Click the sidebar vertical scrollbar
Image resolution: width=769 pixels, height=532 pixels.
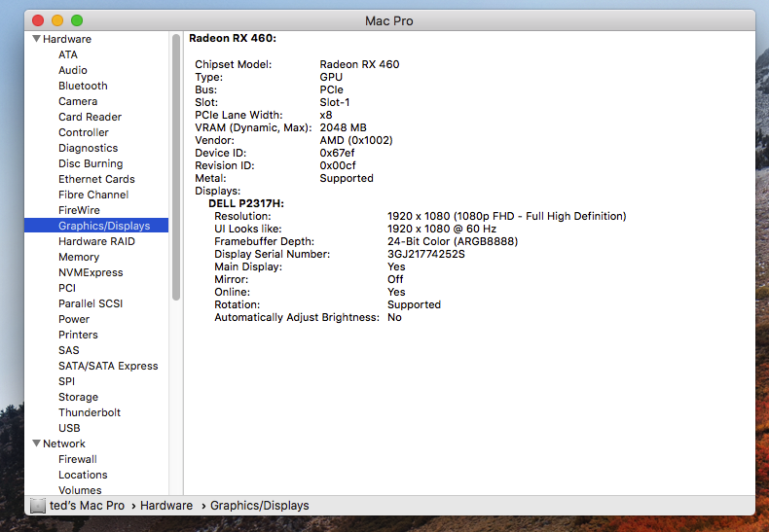[176, 166]
